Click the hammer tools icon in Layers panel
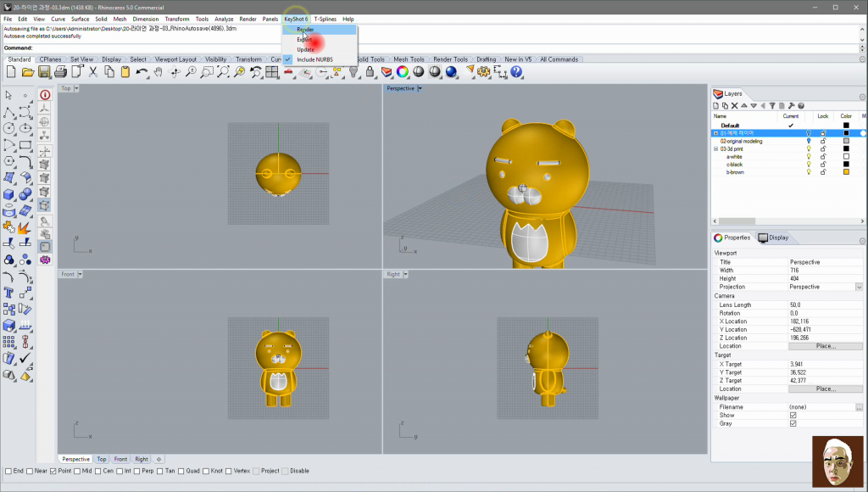868x492 pixels. (792, 106)
